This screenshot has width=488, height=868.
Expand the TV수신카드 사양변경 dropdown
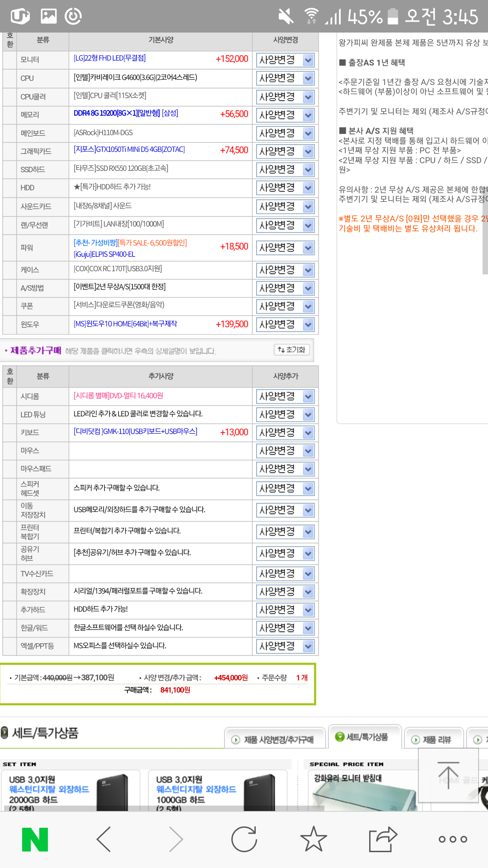point(285,574)
